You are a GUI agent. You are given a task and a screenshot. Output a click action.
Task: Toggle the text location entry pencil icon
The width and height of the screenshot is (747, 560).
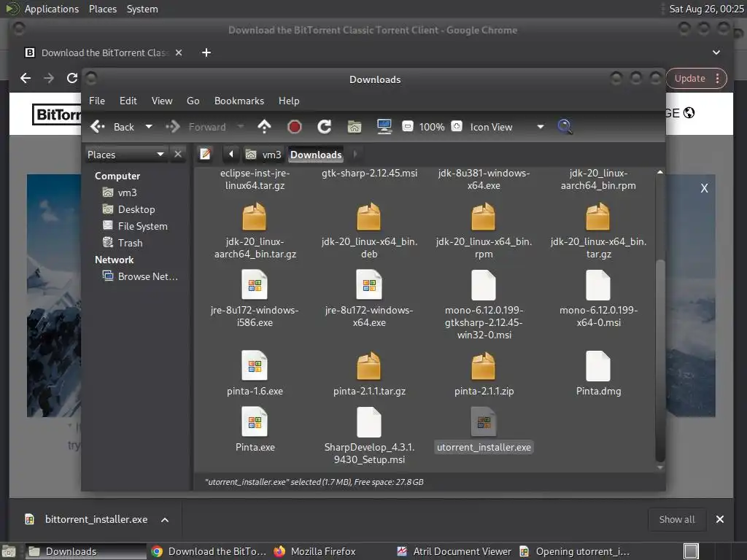pyautogui.click(x=205, y=155)
